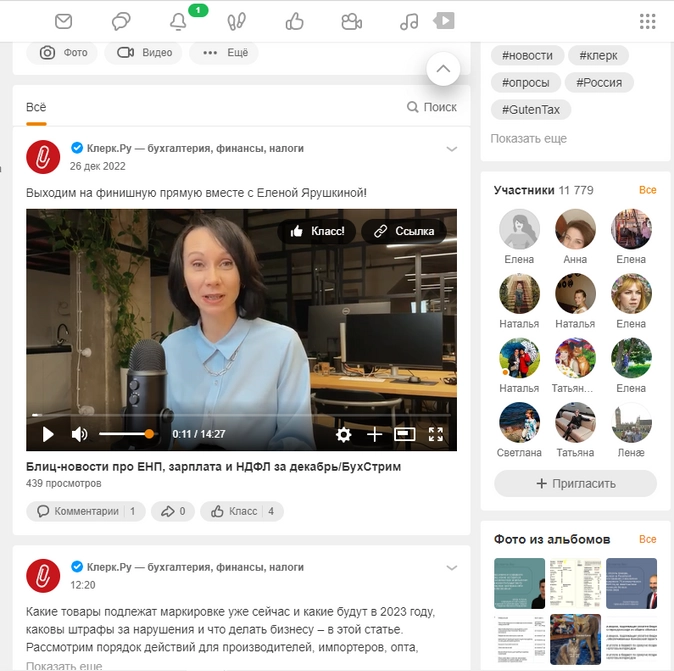Screen dimensions: 674x671
Task: Open notifications bell icon
Action: [x=179, y=22]
